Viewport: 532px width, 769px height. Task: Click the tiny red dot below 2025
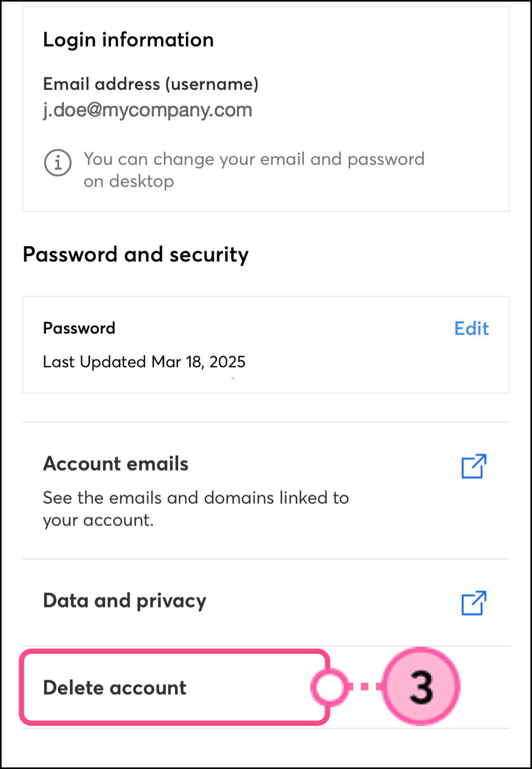point(233,378)
